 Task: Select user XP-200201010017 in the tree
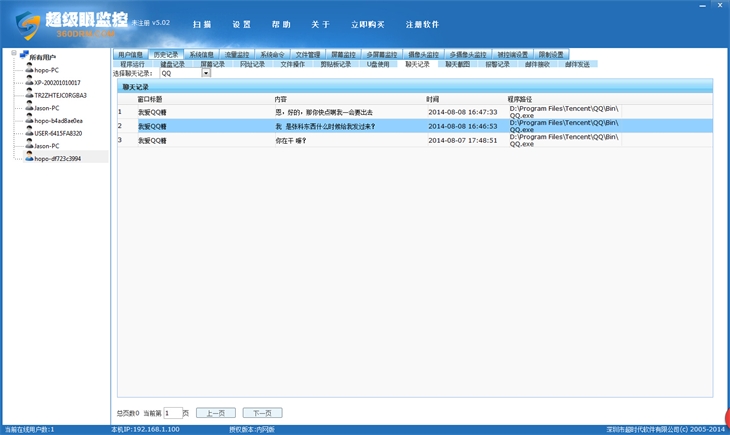57,82
